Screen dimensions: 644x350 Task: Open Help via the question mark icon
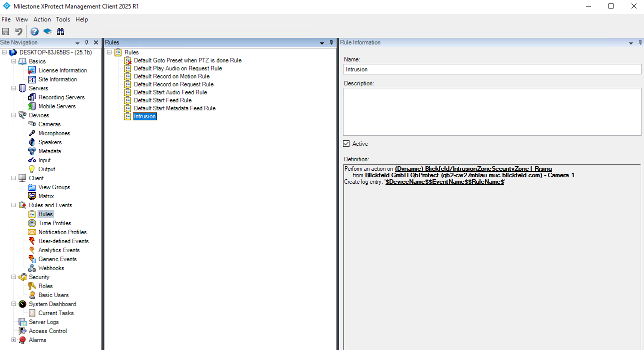(34, 31)
